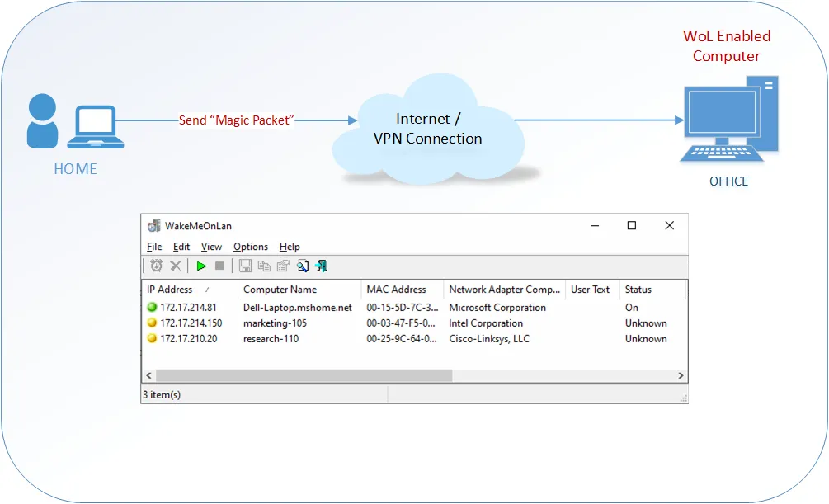Image resolution: width=829 pixels, height=504 pixels.
Task: Click the Cisco-Linksys, LLC adapter cell
Action: pos(489,338)
